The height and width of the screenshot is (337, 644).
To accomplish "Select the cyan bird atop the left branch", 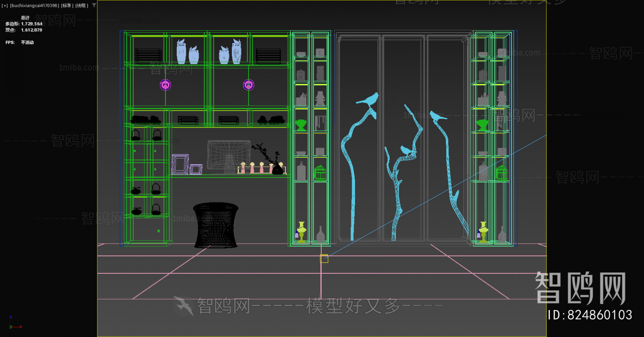I will 368,100.
